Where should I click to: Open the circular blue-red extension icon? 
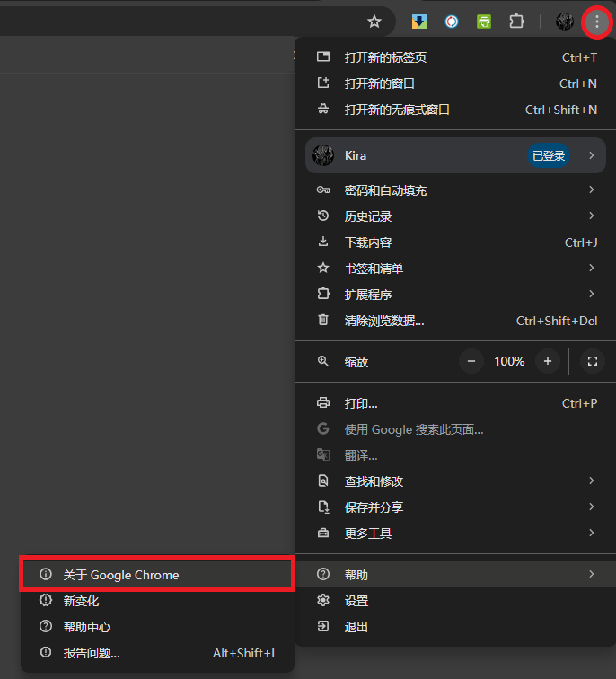coord(452,22)
